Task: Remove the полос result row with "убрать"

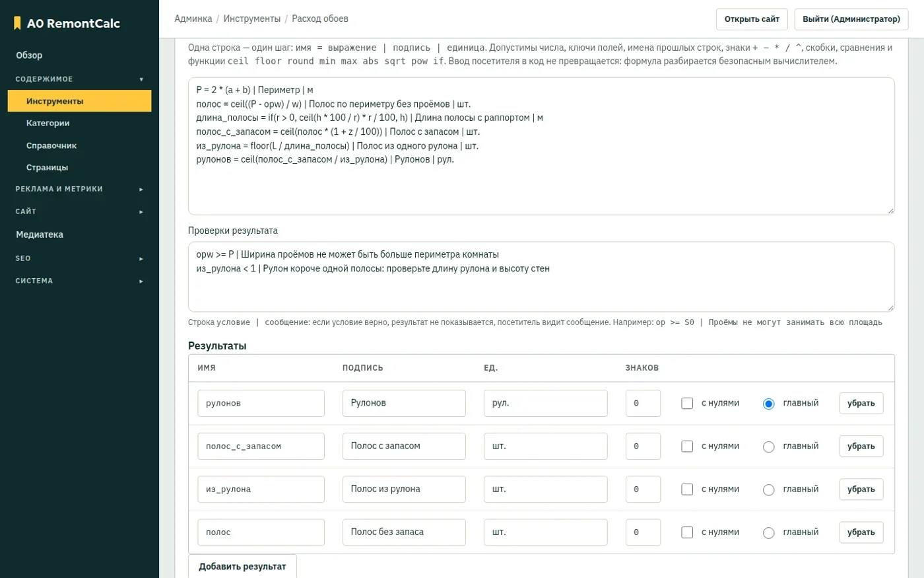Action: [861, 532]
